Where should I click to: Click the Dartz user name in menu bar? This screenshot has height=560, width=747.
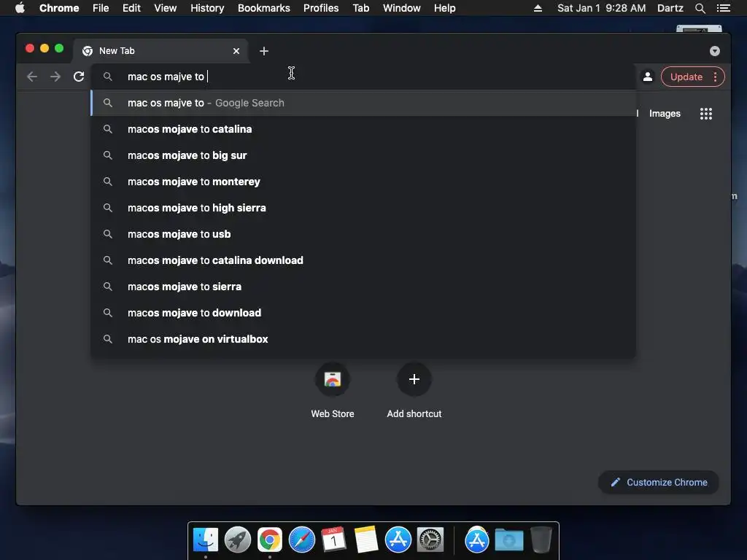click(x=670, y=8)
